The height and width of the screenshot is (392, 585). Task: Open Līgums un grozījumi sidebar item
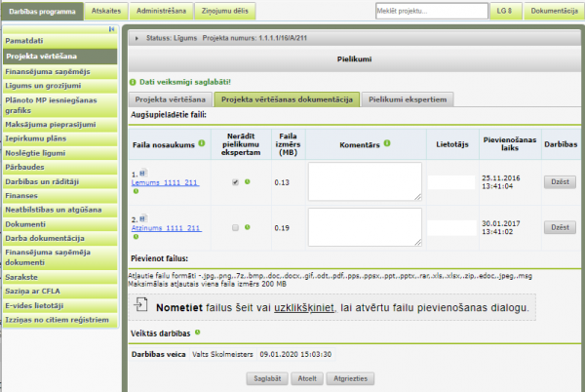pyautogui.click(x=60, y=86)
